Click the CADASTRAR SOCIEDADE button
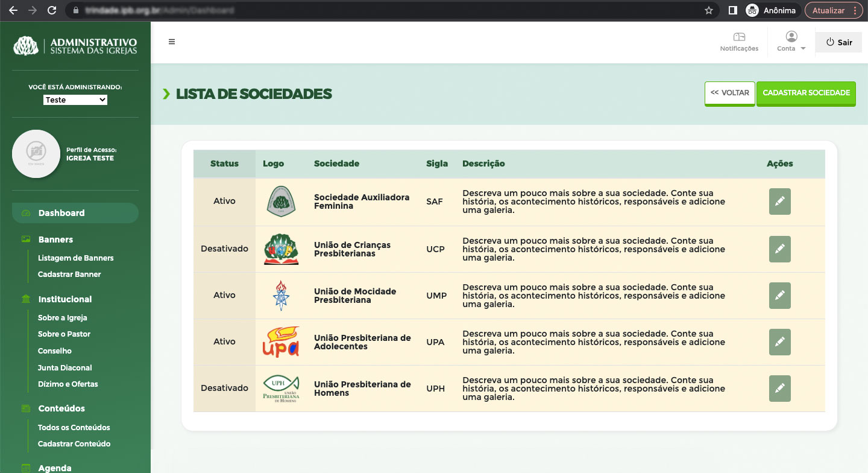Viewport: 868px width, 473px height. click(x=806, y=94)
